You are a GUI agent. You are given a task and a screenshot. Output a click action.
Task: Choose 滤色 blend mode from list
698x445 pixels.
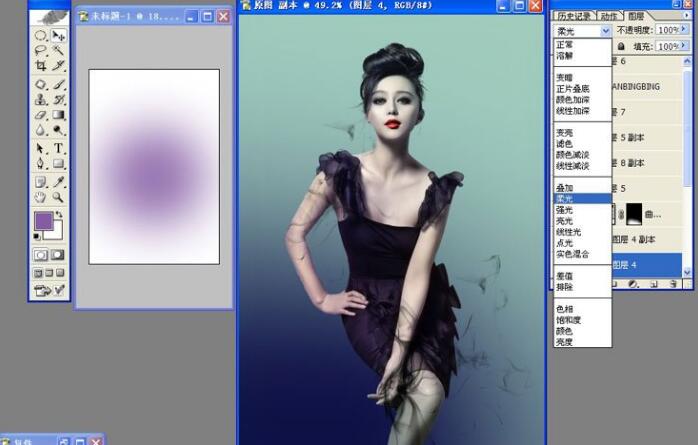tap(565, 143)
